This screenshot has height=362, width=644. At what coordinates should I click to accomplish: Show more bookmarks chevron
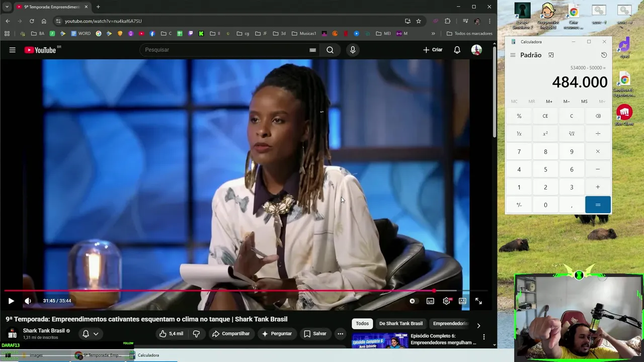[x=433, y=34]
